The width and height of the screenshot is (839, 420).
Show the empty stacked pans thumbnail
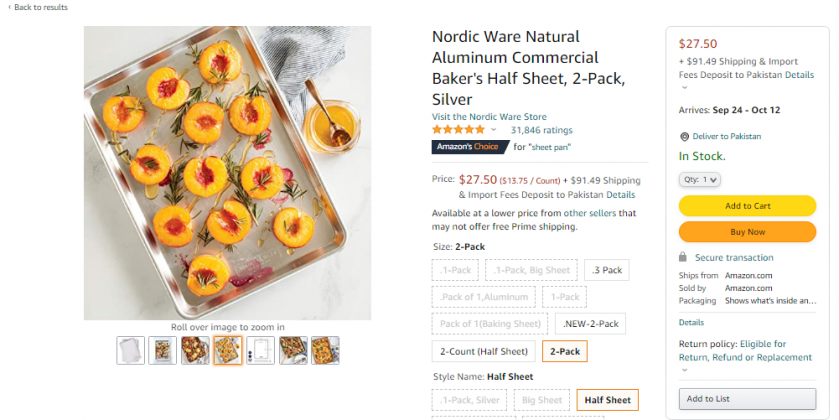coord(131,350)
